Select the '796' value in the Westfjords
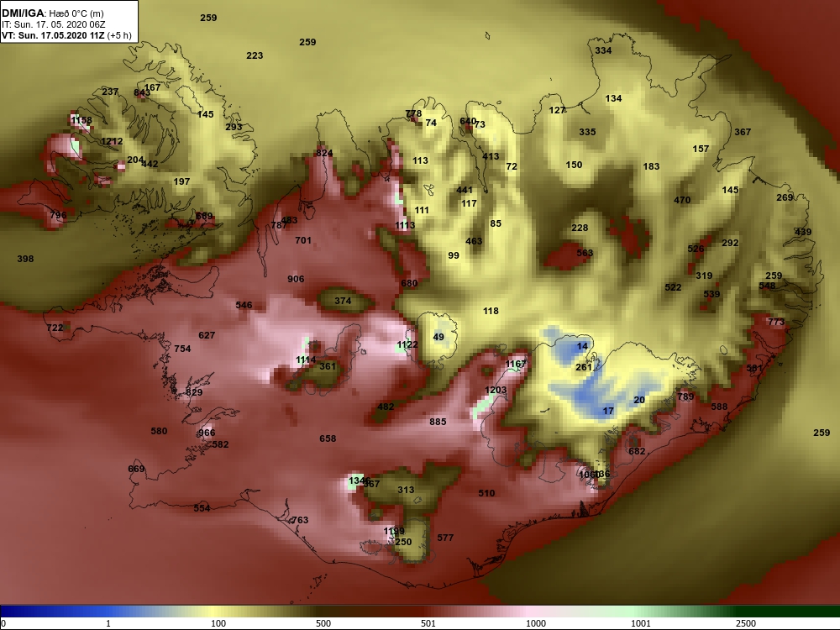Viewport: 840px width, 630px height. point(58,215)
